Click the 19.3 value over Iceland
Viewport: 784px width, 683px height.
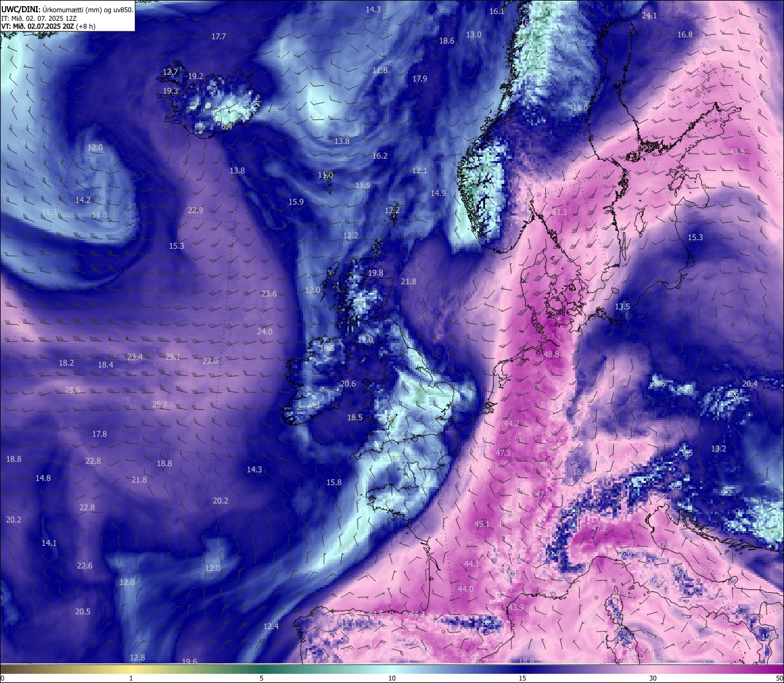click(x=170, y=91)
